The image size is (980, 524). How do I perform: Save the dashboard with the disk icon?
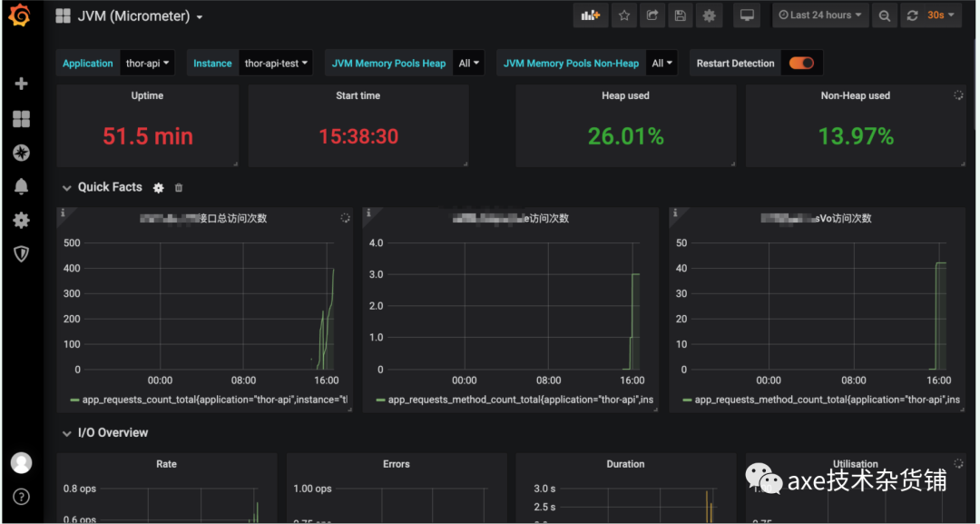tap(681, 15)
